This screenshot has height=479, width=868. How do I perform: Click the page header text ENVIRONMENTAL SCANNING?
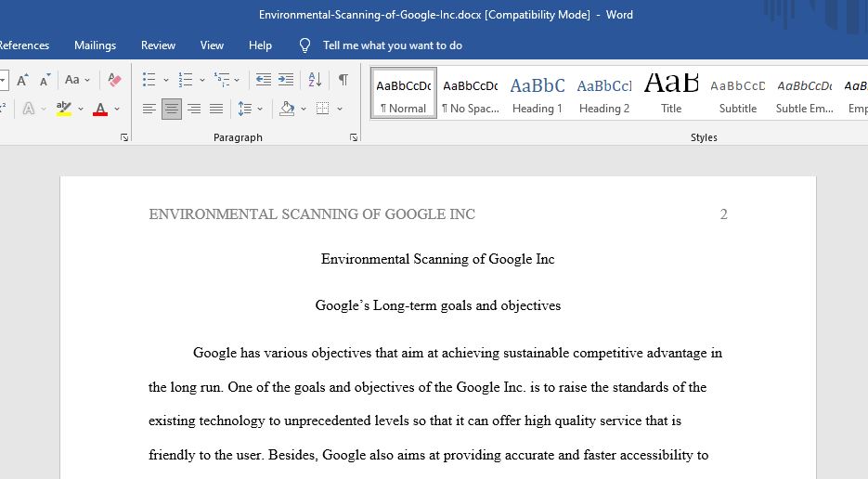(312, 214)
